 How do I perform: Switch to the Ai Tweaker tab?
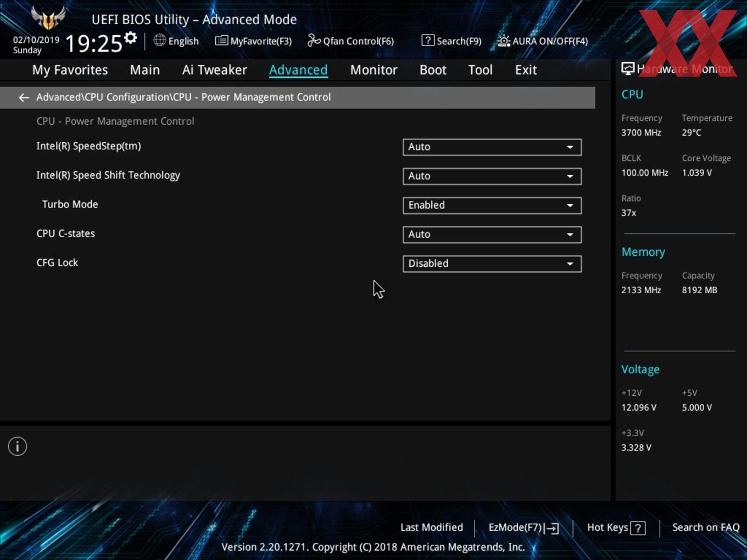pos(215,70)
